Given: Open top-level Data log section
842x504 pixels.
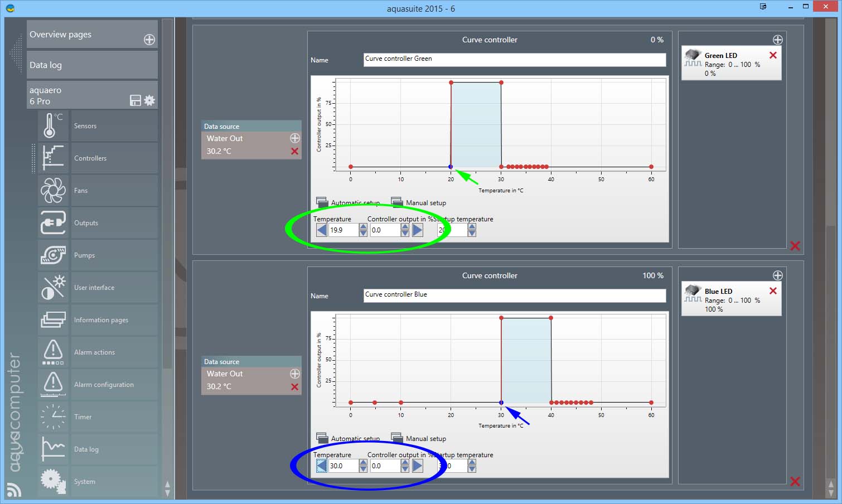Looking at the screenshot, I should pos(92,65).
